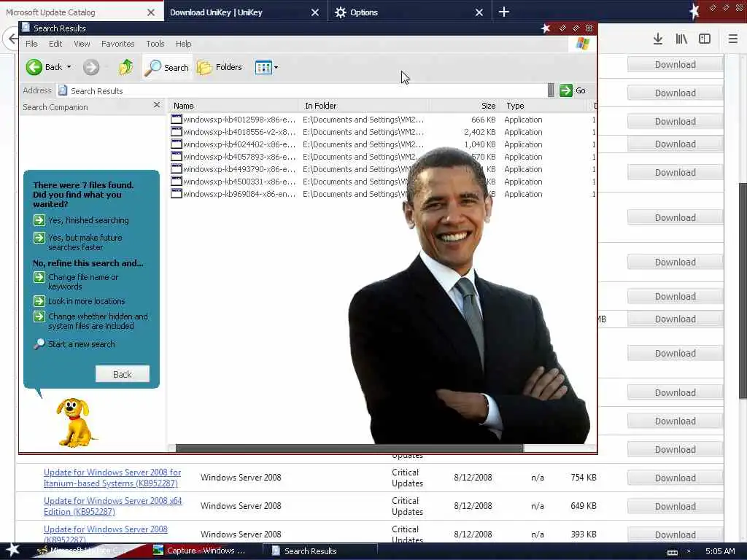Viewport: 747px width, 560px height.
Task: Click the green Back arrow icon in Explorer
Action: [34, 67]
